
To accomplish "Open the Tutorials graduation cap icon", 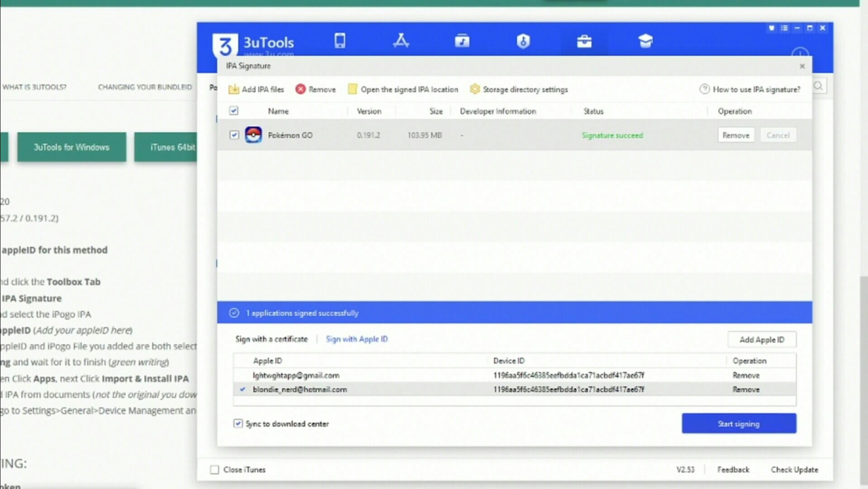I will 645,41.
